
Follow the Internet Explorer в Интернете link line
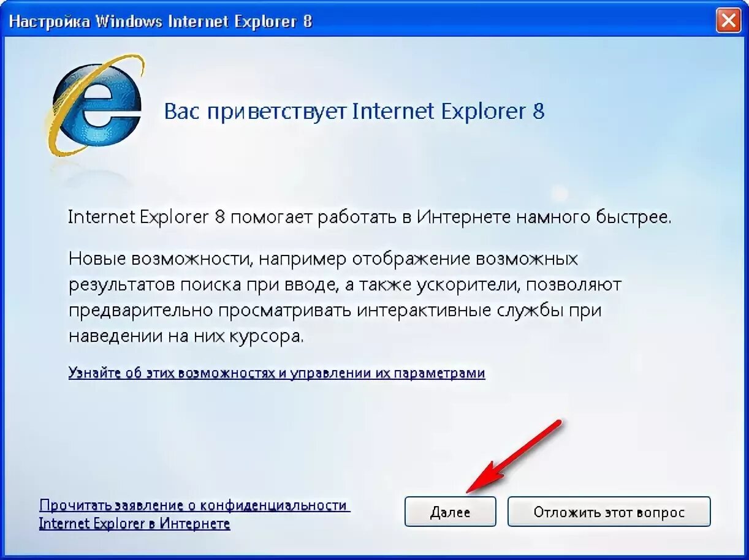click(x=134, y=524)
